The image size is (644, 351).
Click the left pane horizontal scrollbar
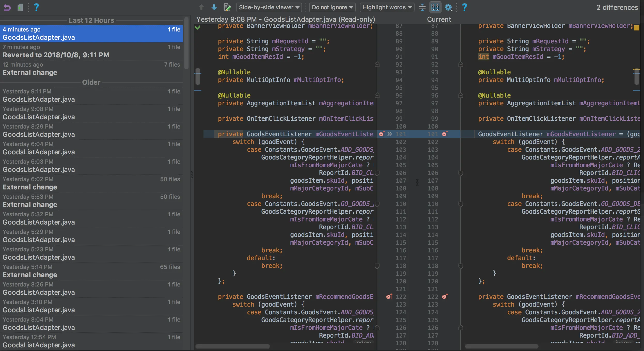(x=232, y=346)
